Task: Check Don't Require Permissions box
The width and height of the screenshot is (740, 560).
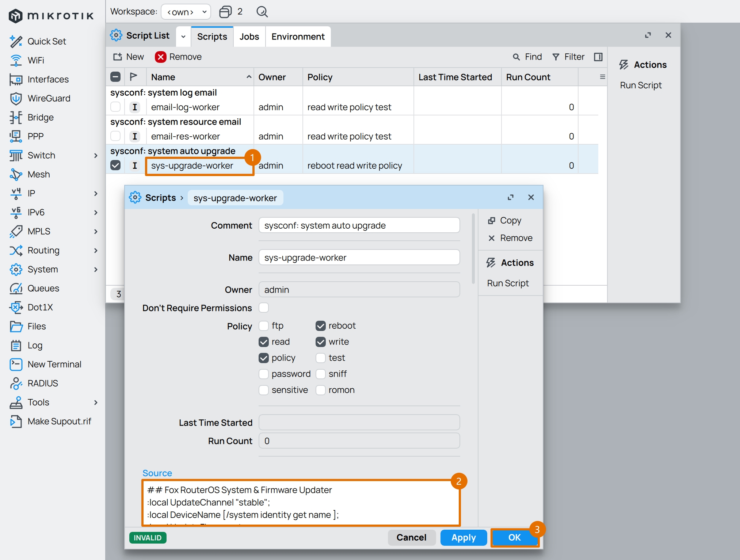Action: click(x=263, y=308)
